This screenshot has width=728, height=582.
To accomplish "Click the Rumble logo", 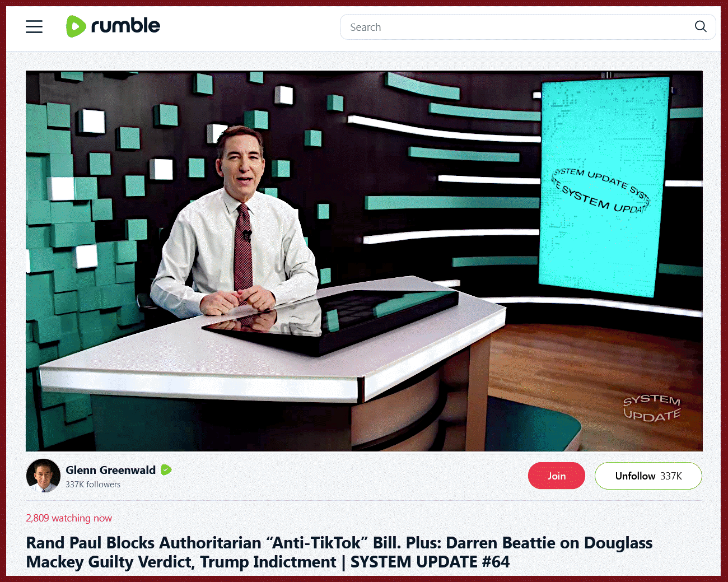I will (x=113, y=26).
